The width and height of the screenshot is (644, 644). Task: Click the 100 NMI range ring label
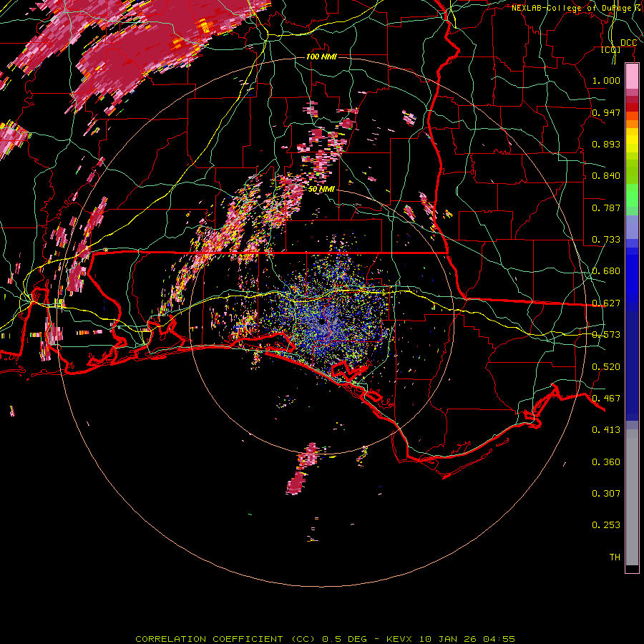[x=321, y=57]
